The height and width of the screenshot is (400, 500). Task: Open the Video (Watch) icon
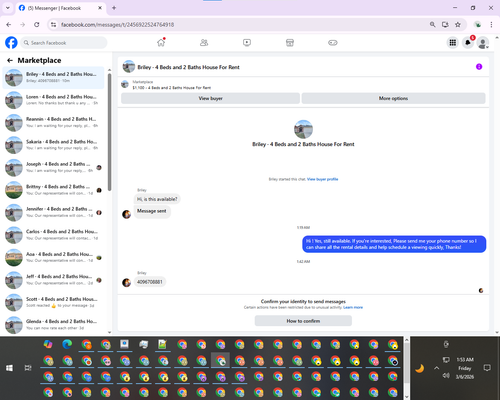(x=247, y=43)
